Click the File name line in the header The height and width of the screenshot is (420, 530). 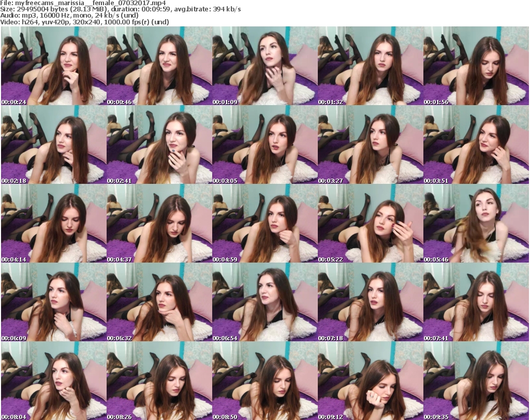83,3
